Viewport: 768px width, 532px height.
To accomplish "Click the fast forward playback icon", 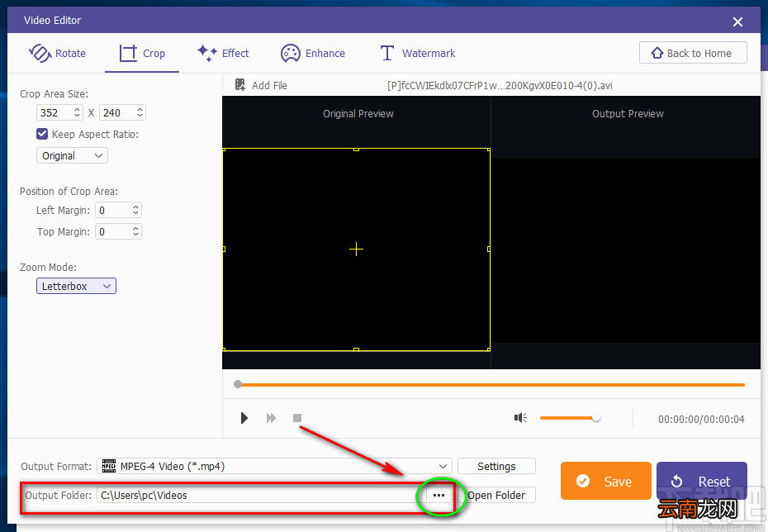I will coord(271,418).
